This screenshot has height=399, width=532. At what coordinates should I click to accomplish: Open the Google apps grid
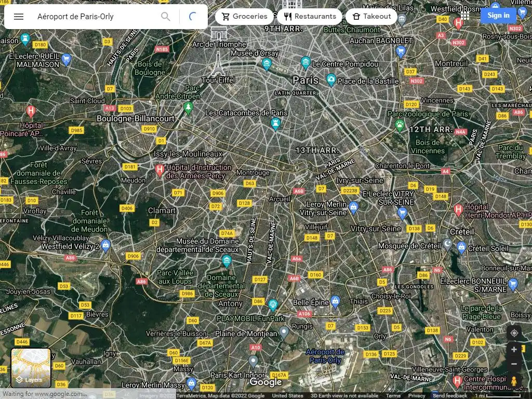pos(465,16)
